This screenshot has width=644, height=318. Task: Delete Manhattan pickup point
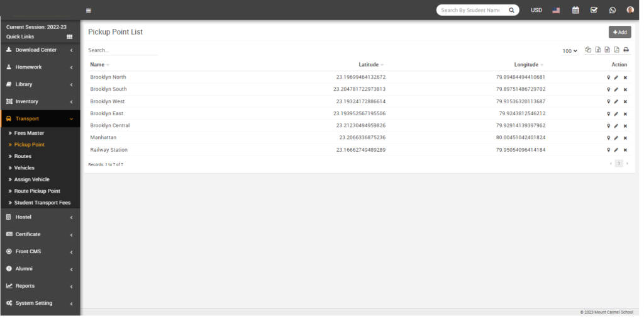click(625, 138)
